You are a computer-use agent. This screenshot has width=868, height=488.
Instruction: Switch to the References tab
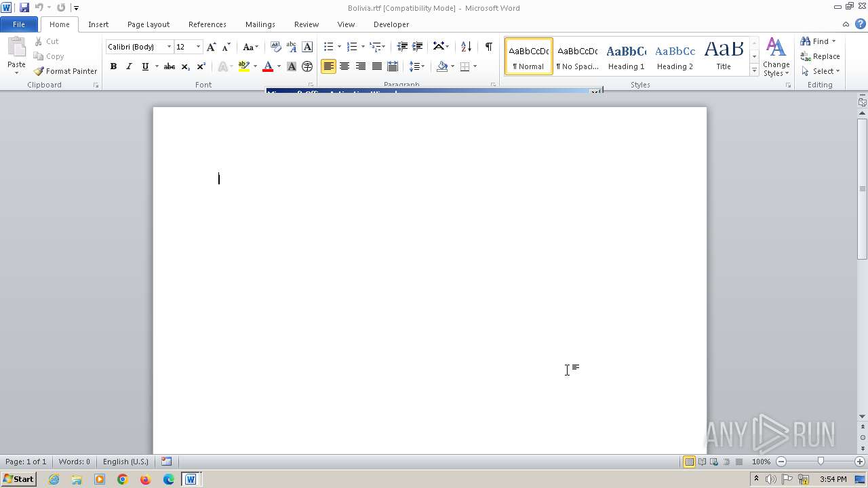[208, 24]
